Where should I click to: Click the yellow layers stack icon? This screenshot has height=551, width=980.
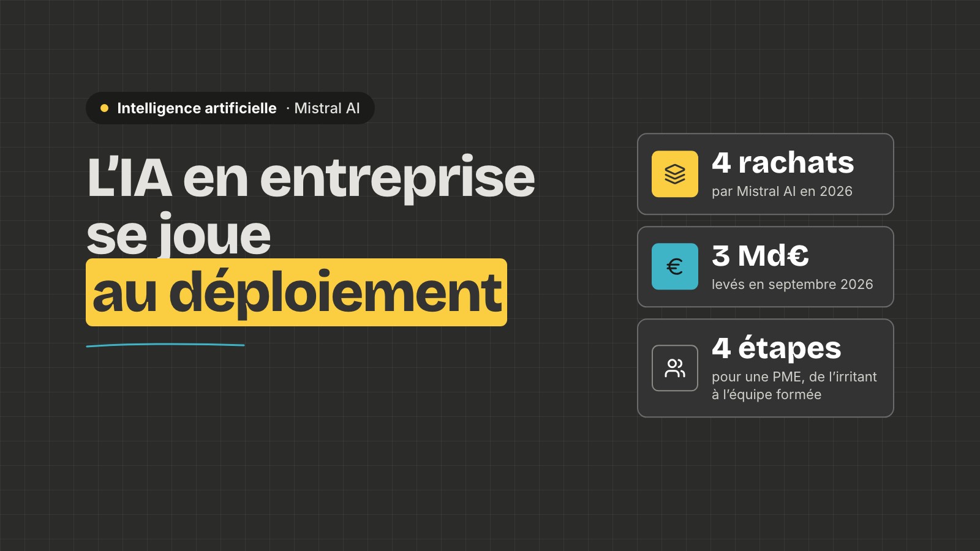674,174
